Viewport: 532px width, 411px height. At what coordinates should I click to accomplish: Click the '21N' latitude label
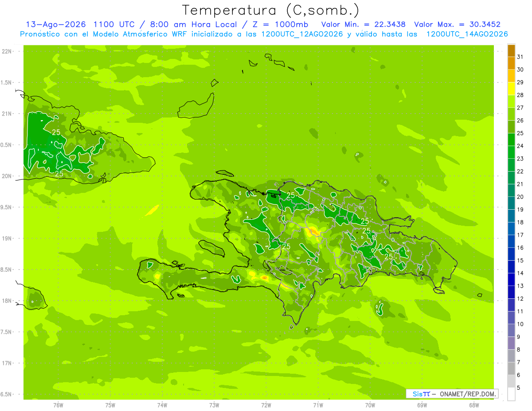click(7, 114)
